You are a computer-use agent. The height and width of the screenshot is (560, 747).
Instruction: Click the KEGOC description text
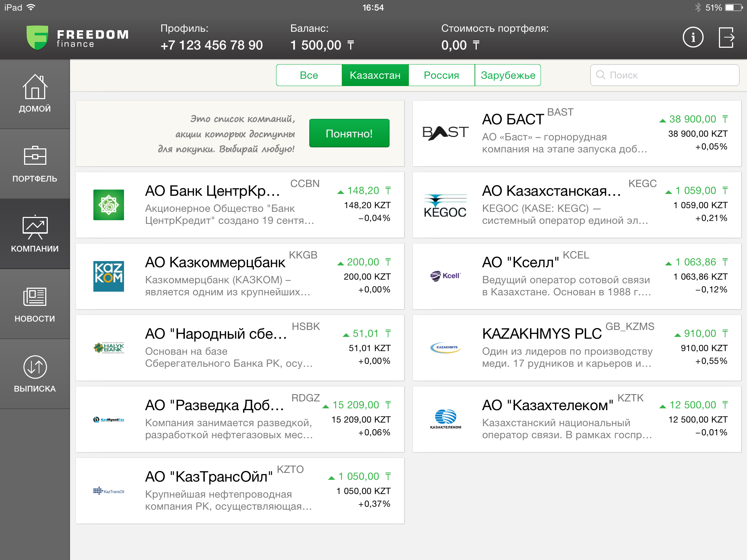(565, 214)
